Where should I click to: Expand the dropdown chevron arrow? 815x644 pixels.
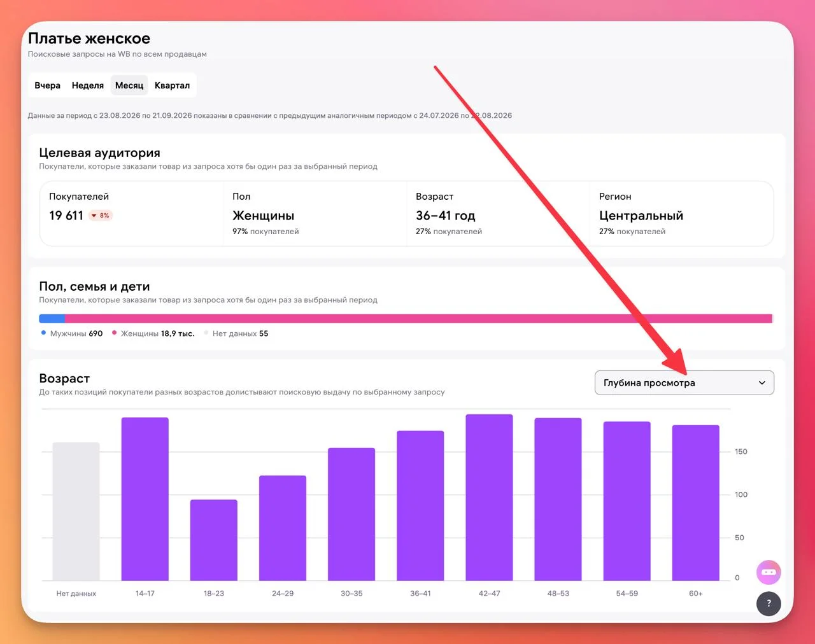[762, 383]
